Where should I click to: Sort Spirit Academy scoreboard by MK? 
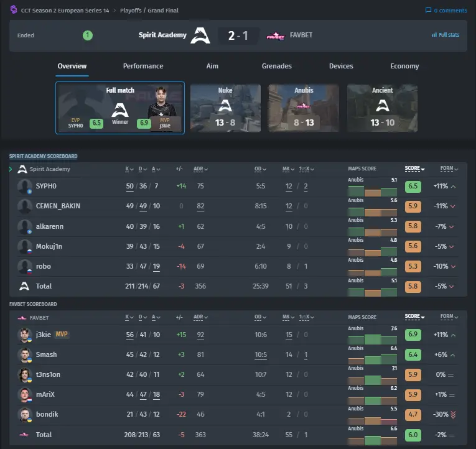tap(288, 169)
